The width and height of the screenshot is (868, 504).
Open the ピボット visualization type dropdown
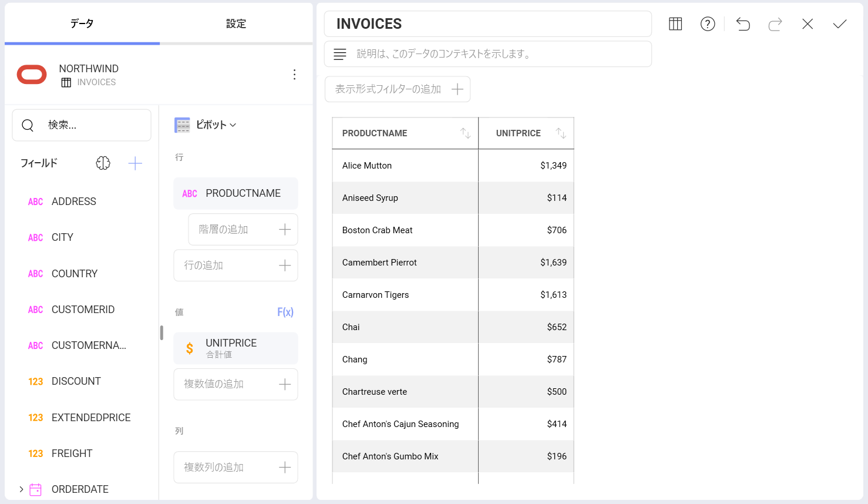pos(216,125)
